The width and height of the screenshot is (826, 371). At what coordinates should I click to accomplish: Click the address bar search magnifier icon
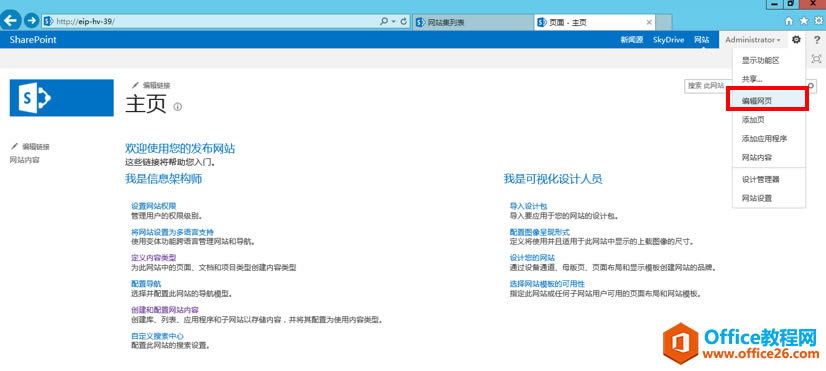pyautogui.click(x=384, y=22)
